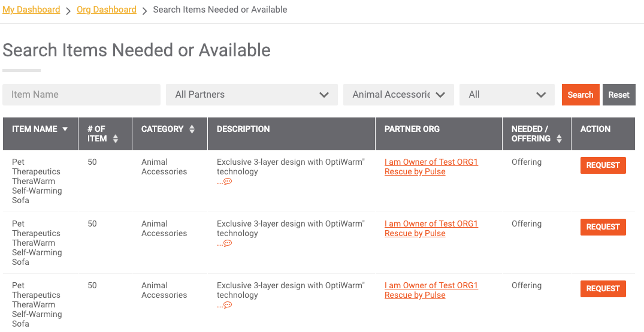Image resolution: width=644 pixels, height=332 pixels.
Task: Expand description comment icon in first row
Action: 228,181
